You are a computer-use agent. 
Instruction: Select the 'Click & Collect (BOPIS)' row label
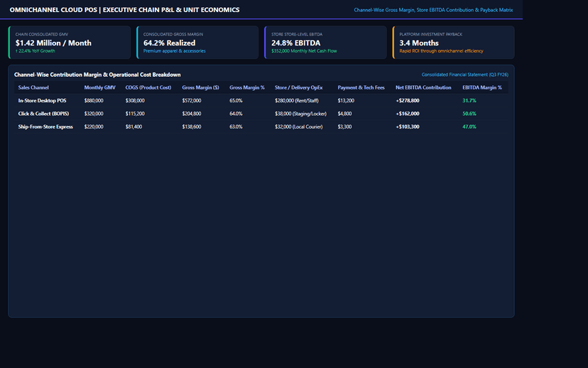coord(43,114)
